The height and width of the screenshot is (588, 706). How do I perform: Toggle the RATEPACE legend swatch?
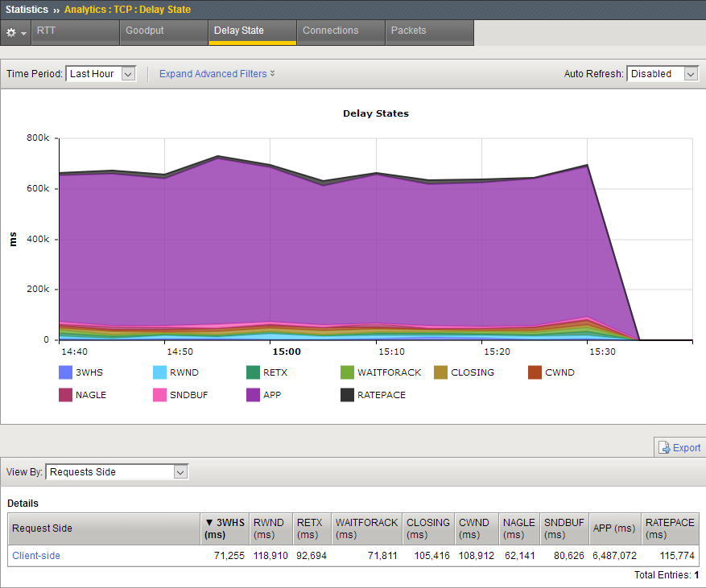pyautogui.click(x=346, y=395)
